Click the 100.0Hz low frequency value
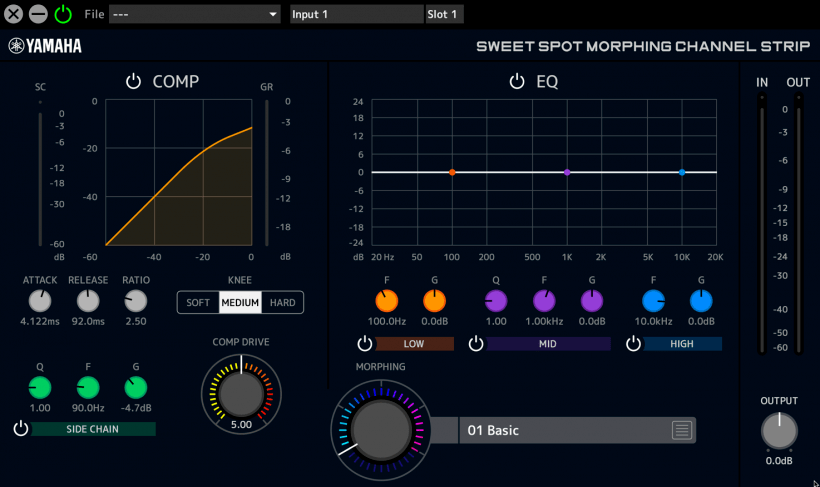The width and height of the screenshot is (820, 487). [x=387, y=321]
